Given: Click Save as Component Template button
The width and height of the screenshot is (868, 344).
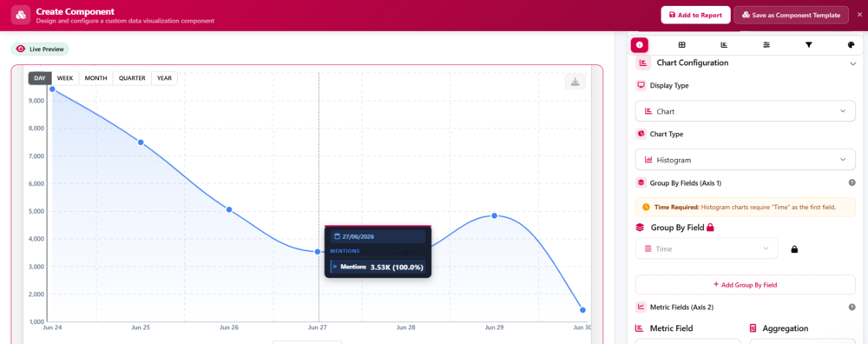Looking at the screenshot, I should pyautogui.click(x=791, y=15).
